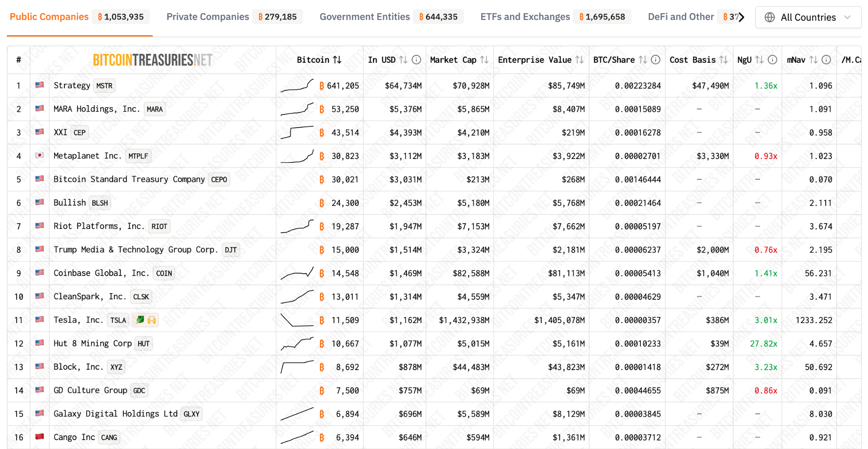Screen dimensions: 868x449
Task: Click the emoji badge next to TSLA
Action: click(145, 320)
